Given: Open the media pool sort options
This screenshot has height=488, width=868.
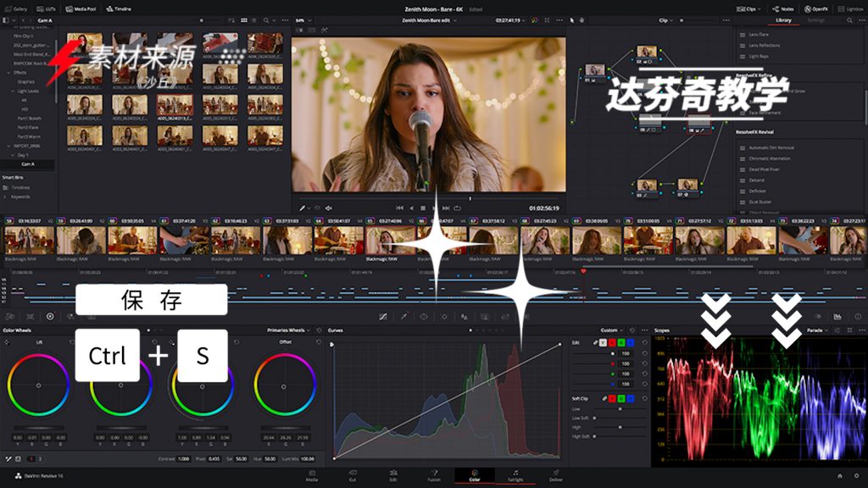Looking at the screenshot, I should [x=231, y=20].
